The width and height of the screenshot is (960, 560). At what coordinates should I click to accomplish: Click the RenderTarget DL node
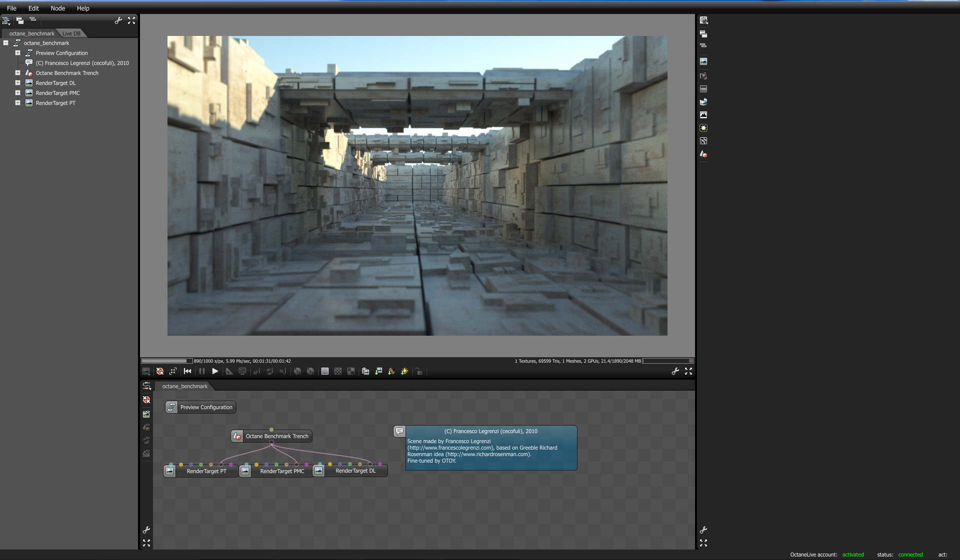[355, 471]
